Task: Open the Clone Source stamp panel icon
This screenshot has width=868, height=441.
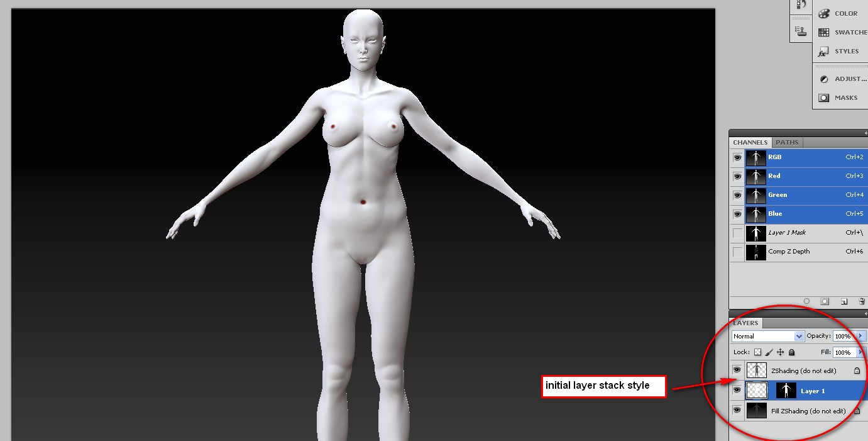Action: (801, 31)
